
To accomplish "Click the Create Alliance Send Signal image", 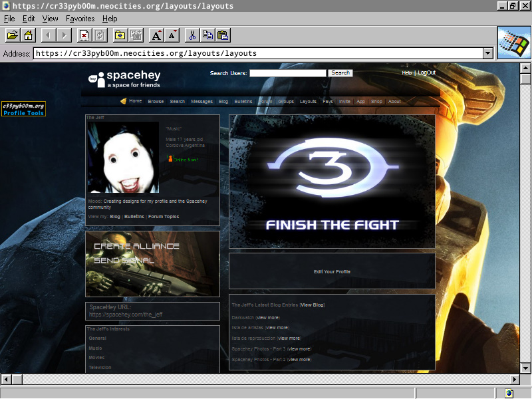I will (152, 264).
